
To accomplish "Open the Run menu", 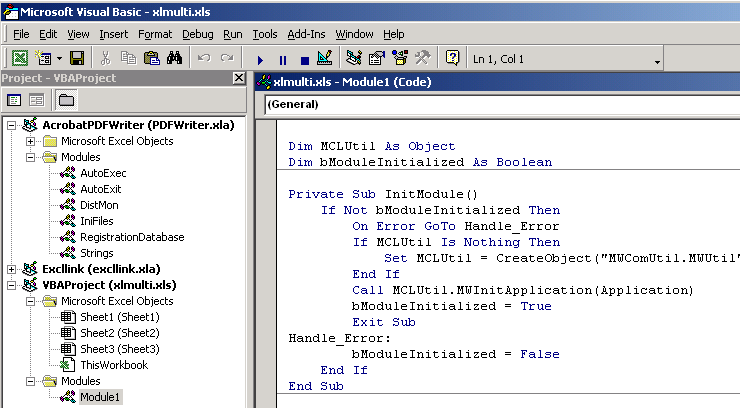I will point(233,34).
